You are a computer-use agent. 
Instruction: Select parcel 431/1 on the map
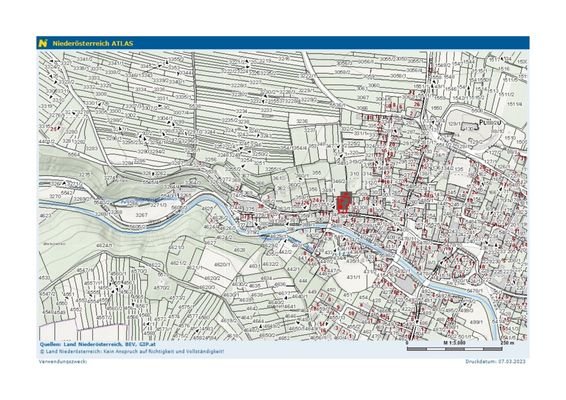click(x=353, y=277)
